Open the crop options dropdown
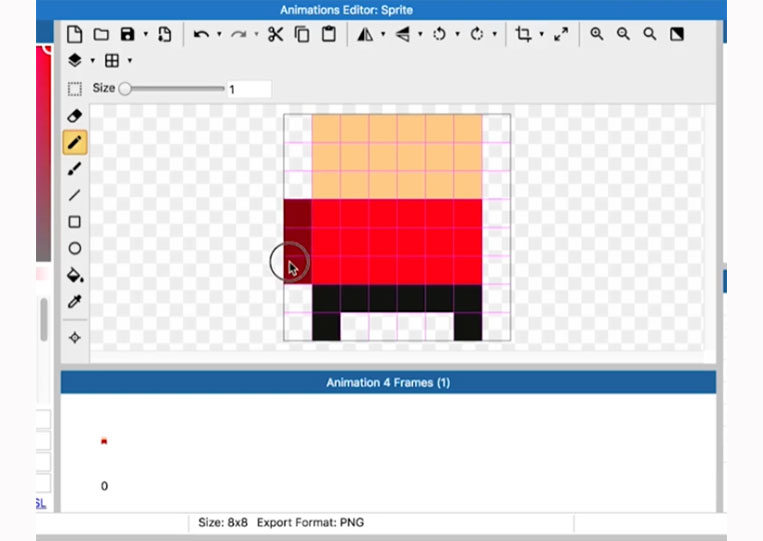This screenshot has width=763, height=541. pyautogui.click(x=542, y=34)
